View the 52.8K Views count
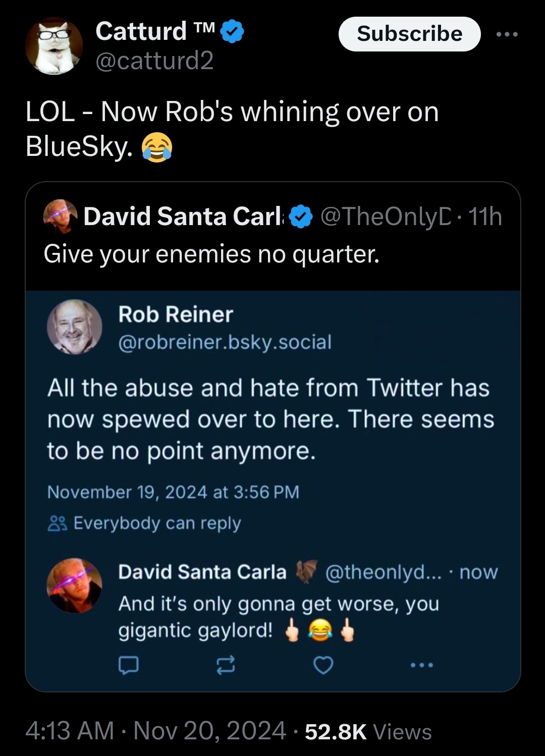 point(368,731)
